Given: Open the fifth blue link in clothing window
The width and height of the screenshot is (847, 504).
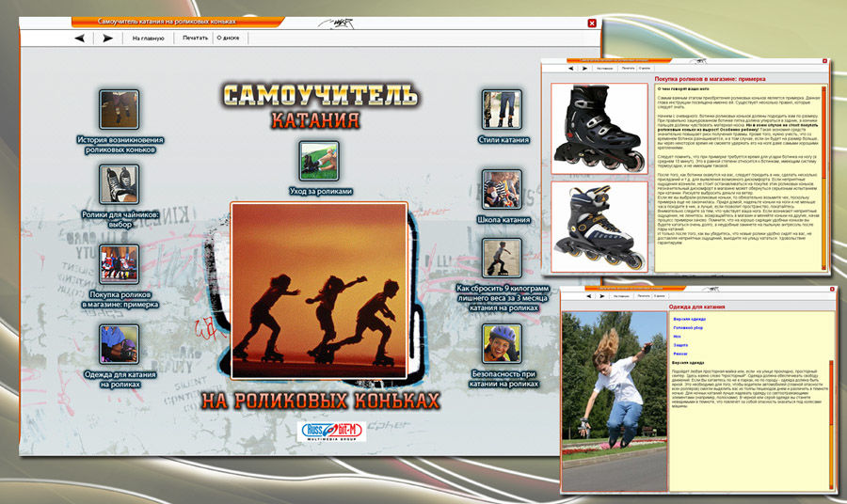Looking at the screenshot, I should (x=680, y=354).
